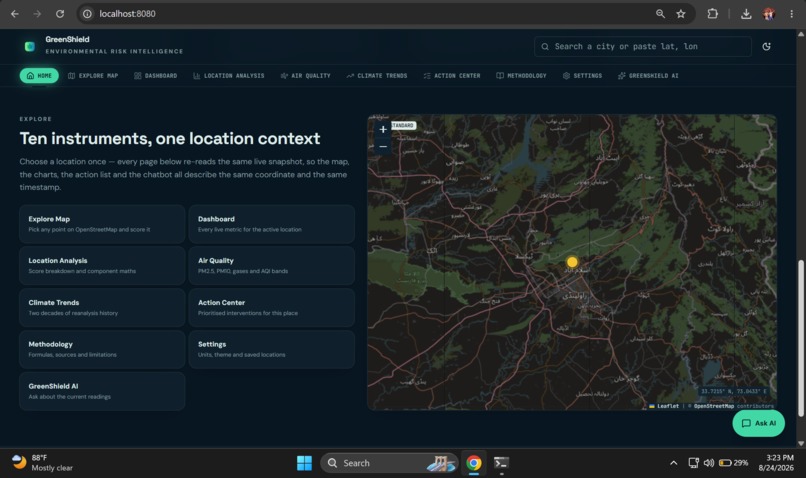Open the GreenShield AI card
The width and height of the screenshot is (806, 478).
pyautogui.click(x=102, y=391)
